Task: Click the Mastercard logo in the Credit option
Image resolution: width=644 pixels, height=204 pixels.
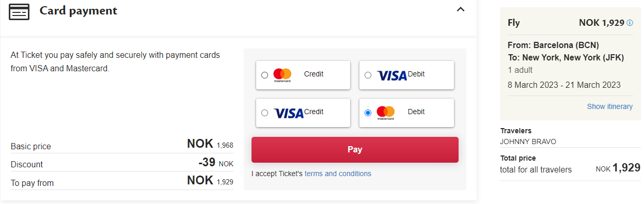Action: [x=282, y=75]
